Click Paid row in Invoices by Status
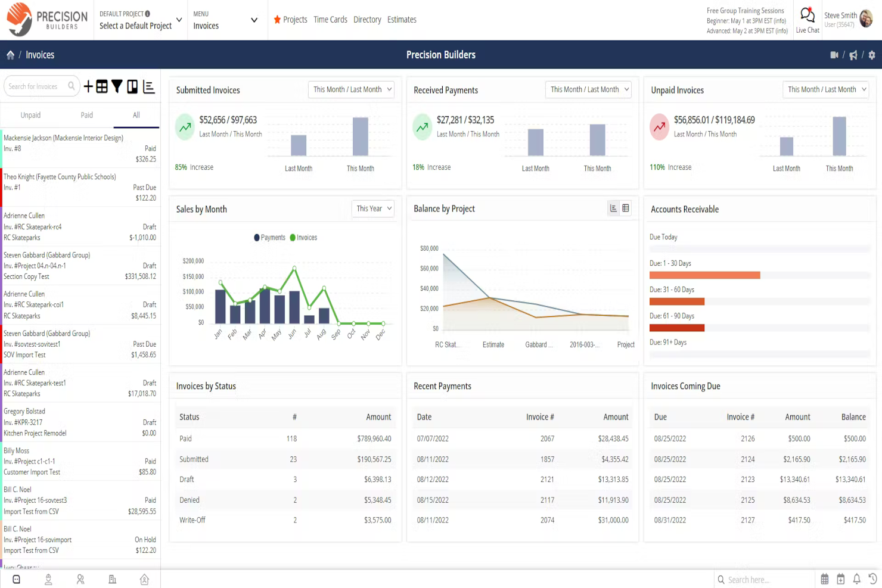882x588 pixels. click(x=285, y=438)
